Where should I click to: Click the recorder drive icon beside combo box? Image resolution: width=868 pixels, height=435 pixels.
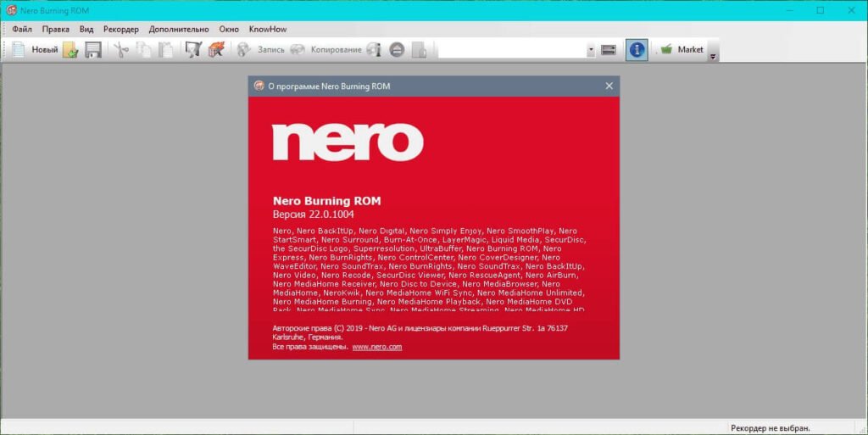coord(609,50)
